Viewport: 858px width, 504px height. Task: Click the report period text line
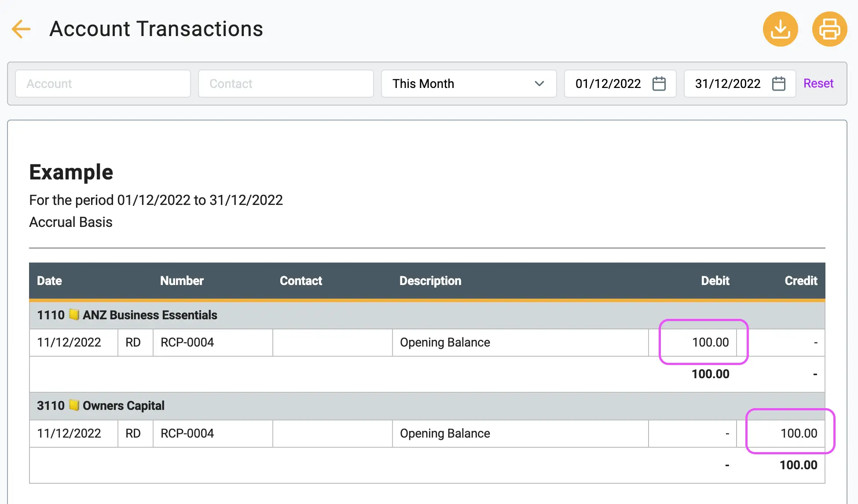(x=156, y=200)
